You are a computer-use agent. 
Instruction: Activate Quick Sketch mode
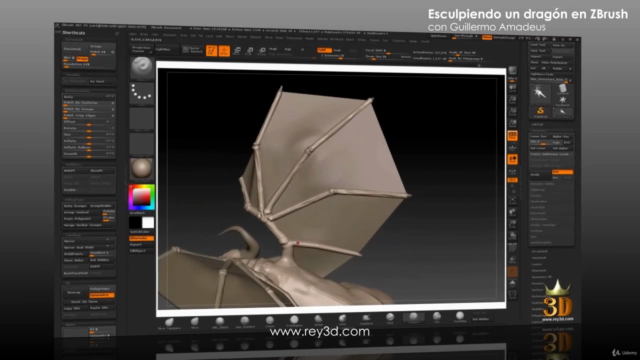193,50
